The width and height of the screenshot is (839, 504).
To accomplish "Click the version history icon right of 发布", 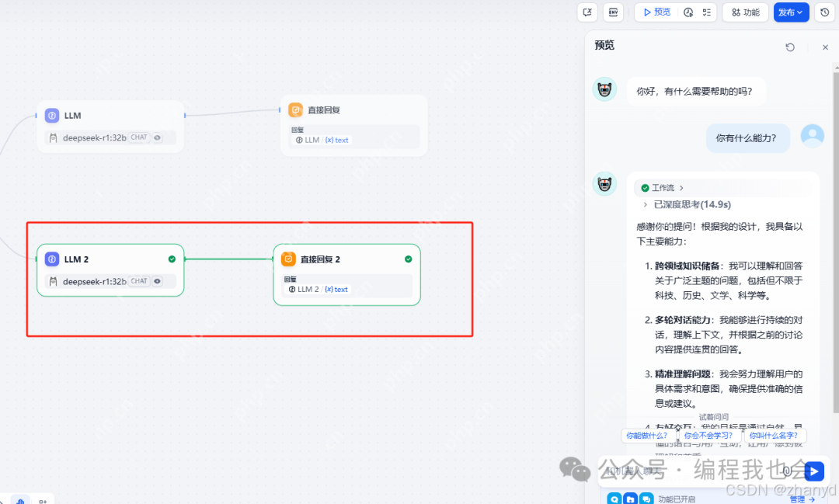I will click(x=824, y=12).
